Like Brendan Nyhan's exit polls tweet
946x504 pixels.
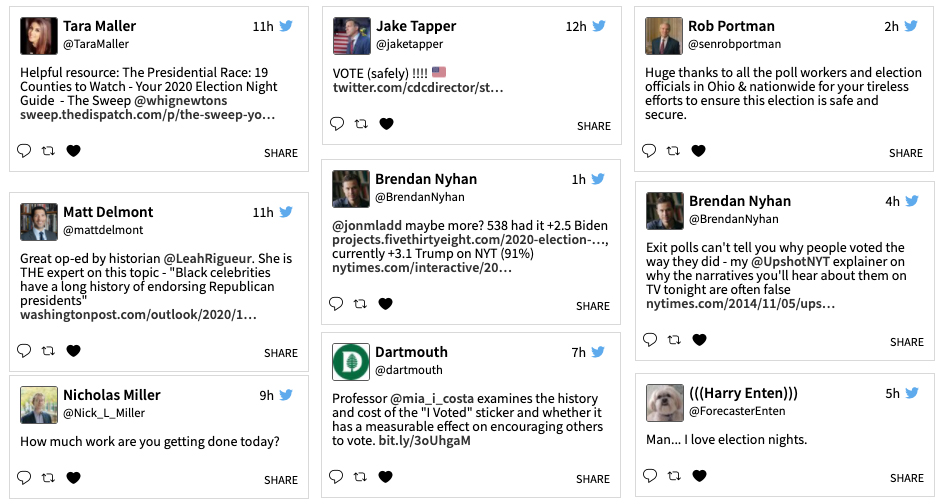pyautogui.click(x=698, y=340)
